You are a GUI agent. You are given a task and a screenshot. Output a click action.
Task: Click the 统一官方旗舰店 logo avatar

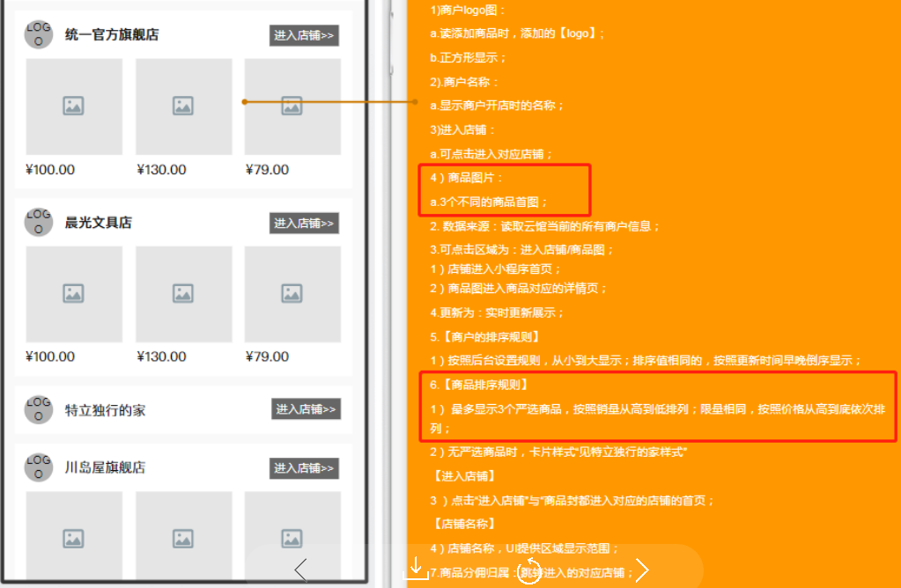39,34
